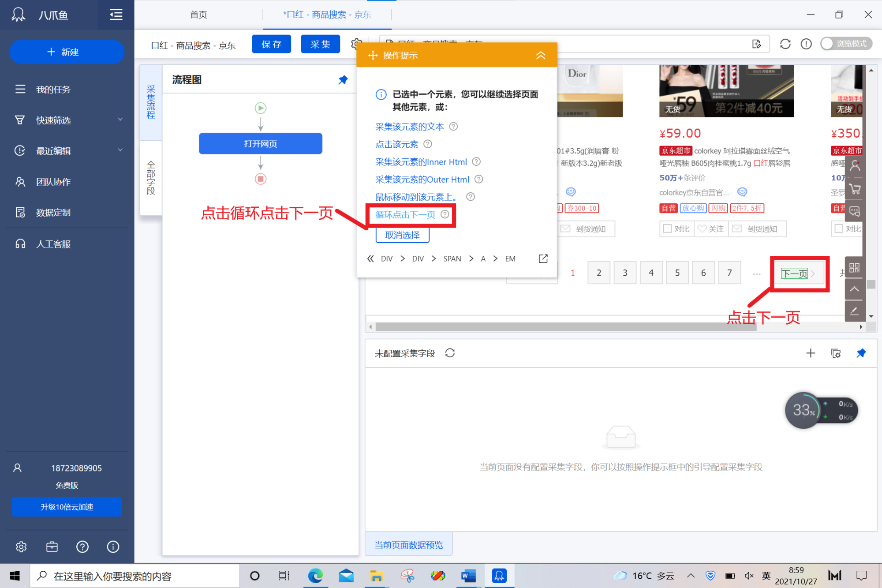Click the field settings icon beside plus

[836, 353]
